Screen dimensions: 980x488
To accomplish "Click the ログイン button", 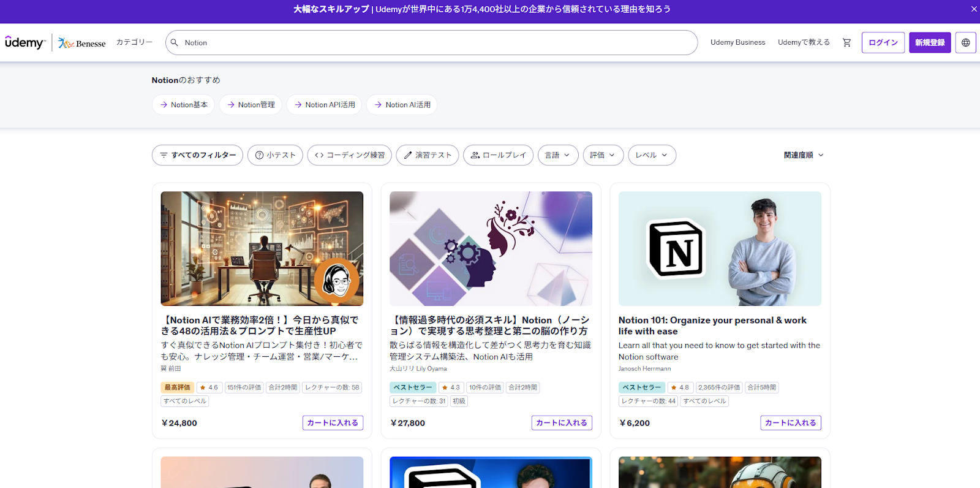I will click(x=883, y=42).
